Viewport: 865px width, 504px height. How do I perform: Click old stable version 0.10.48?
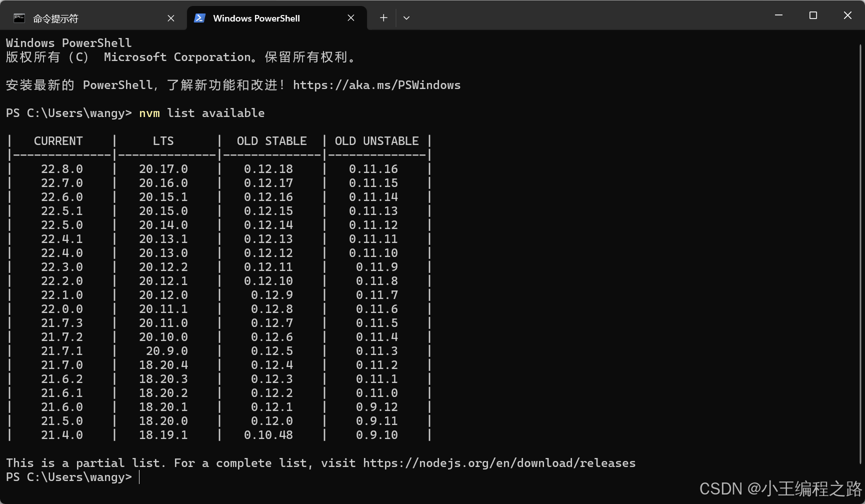pyautogui.click(x=268, y=435)
